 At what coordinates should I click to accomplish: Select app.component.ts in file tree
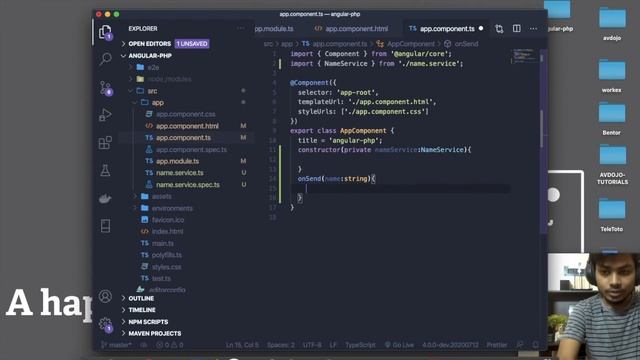click(x=183, y=138)
